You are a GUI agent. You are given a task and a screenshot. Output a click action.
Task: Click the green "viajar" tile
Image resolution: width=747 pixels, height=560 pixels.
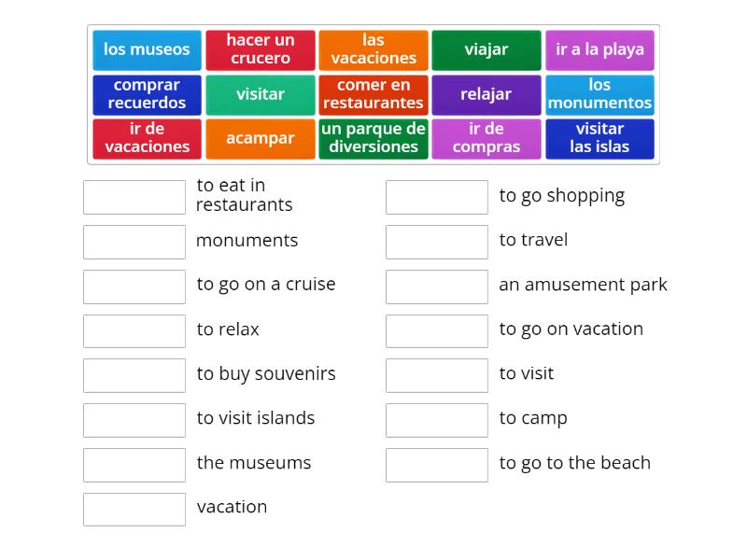(486, 50)
